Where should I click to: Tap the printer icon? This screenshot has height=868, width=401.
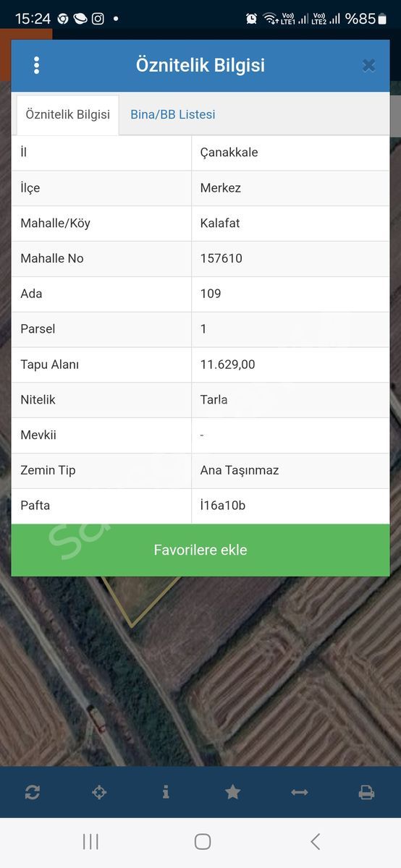tap(366, 792)
